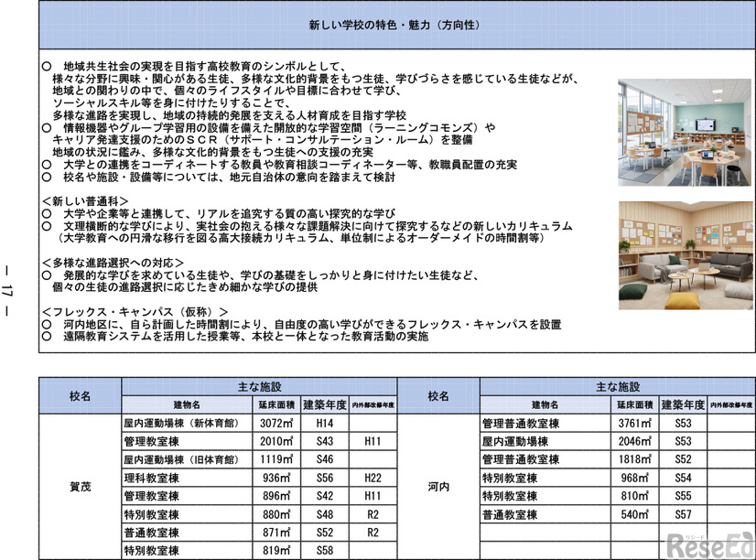Screen dimensions: 756x560
Task: Click the floor area '871㎡'
Action: coord(277,533)
